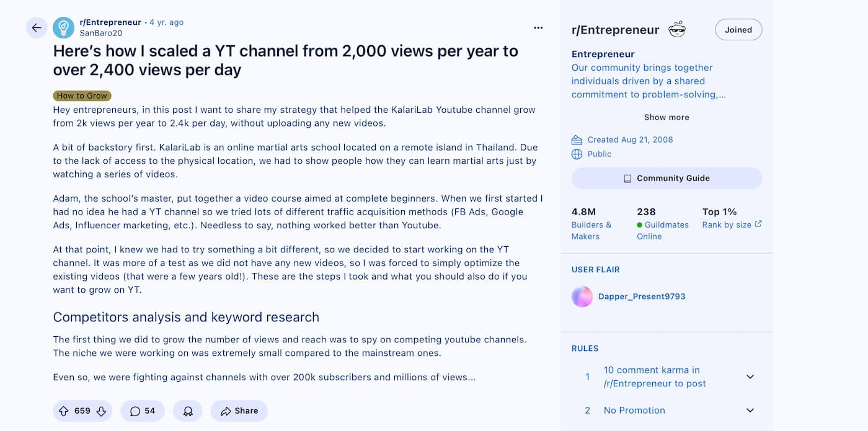Show more of the community description
The height and width of the screenshot is (431, 868).
point(666,117)
